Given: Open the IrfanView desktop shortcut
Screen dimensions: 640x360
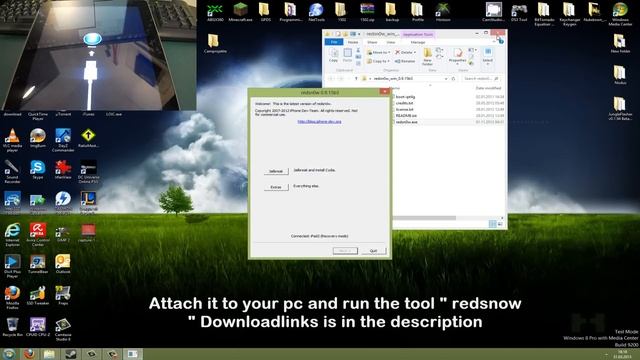Looking at the screenshot, I should tap(63, 169).
